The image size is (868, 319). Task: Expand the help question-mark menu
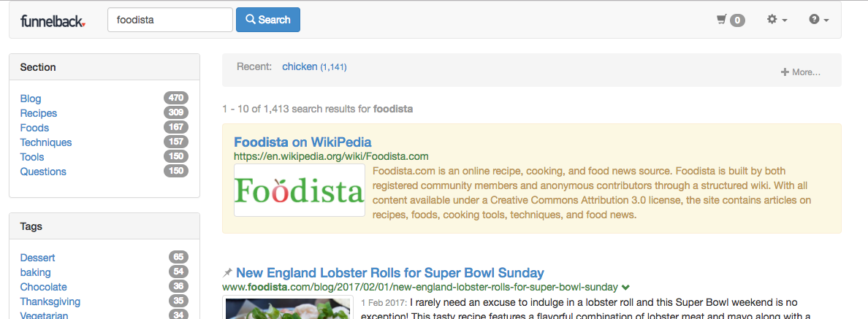(x=819, y=20)
